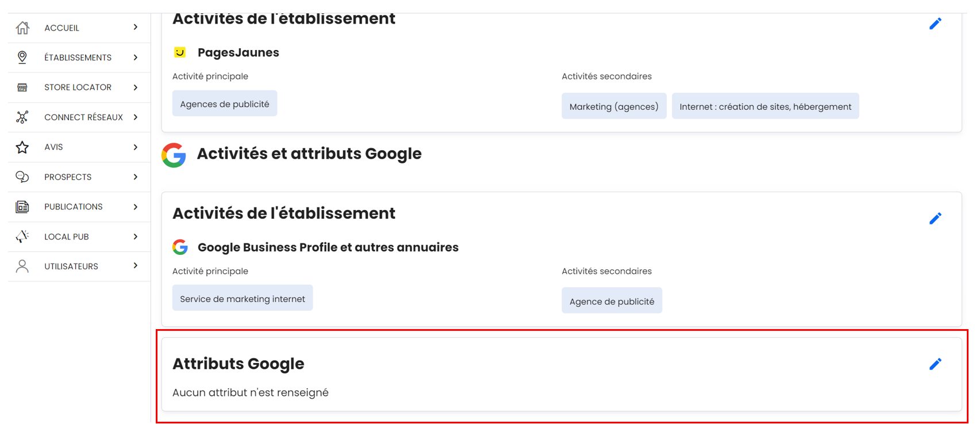
Task: Expand the Store Locator chevron
Action: (136, 87)
